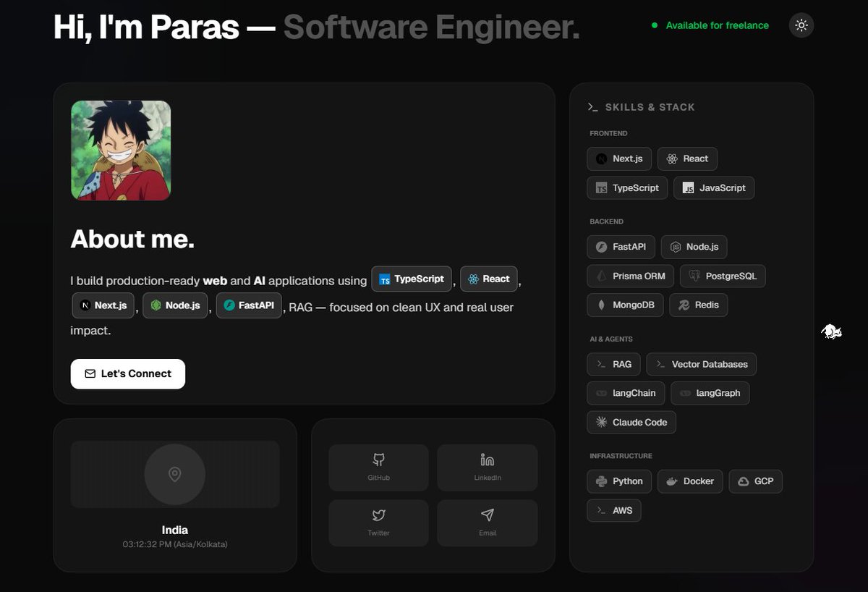Click the TypeScript chip under Frontend skills

tap(627, 188)
